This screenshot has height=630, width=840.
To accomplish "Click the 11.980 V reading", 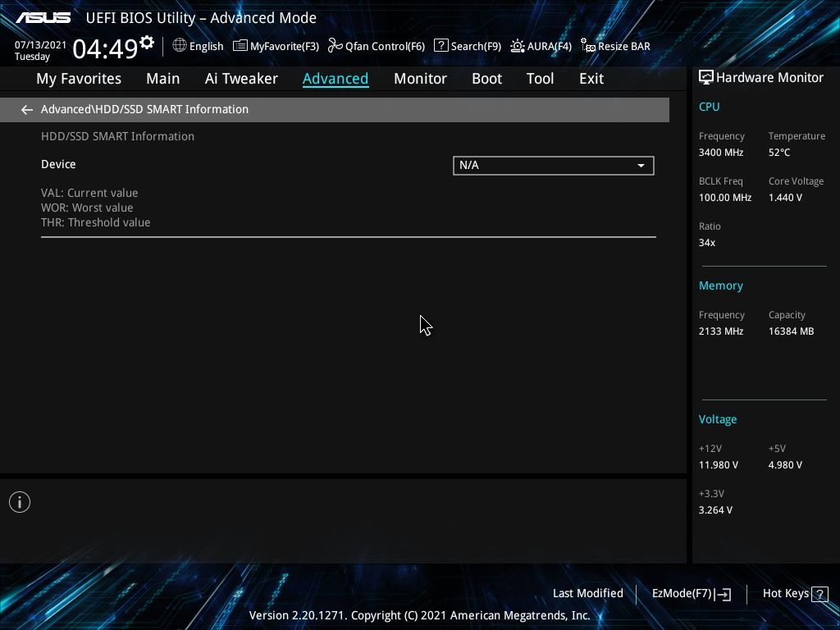I will [x=719, y=465].
